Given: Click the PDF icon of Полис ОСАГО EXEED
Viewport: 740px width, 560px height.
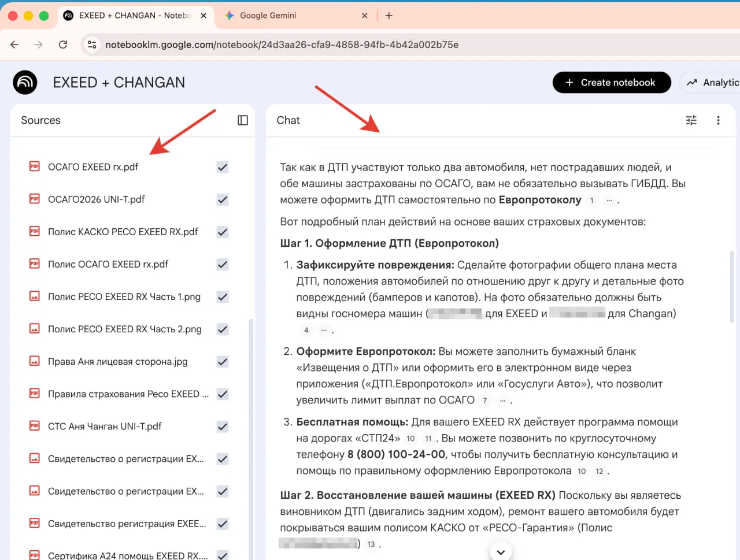Looking at the screenshot, I should coord(35,264).
